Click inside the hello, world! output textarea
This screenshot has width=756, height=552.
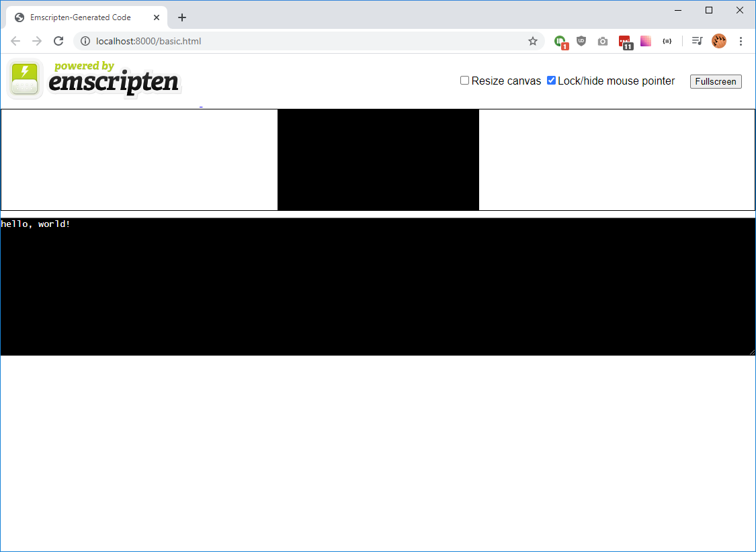click(378, 287)
